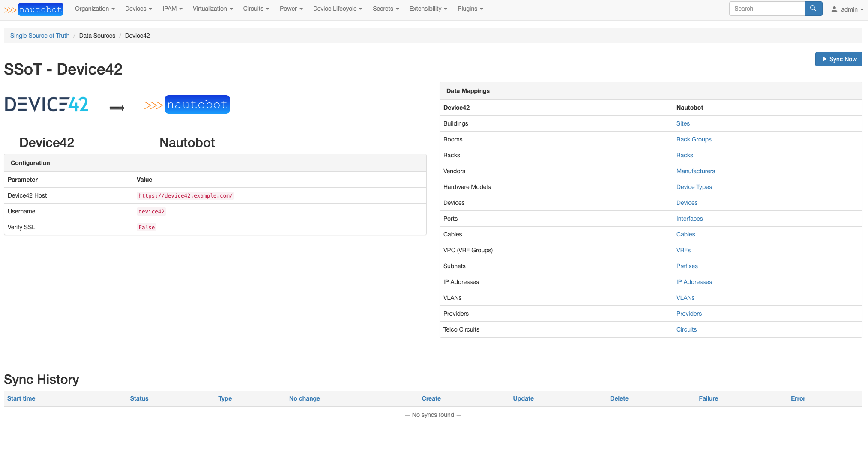Screen dimensions: 868x461
Task: Click the Vendors row label
Action: click(x=454, y=171)
